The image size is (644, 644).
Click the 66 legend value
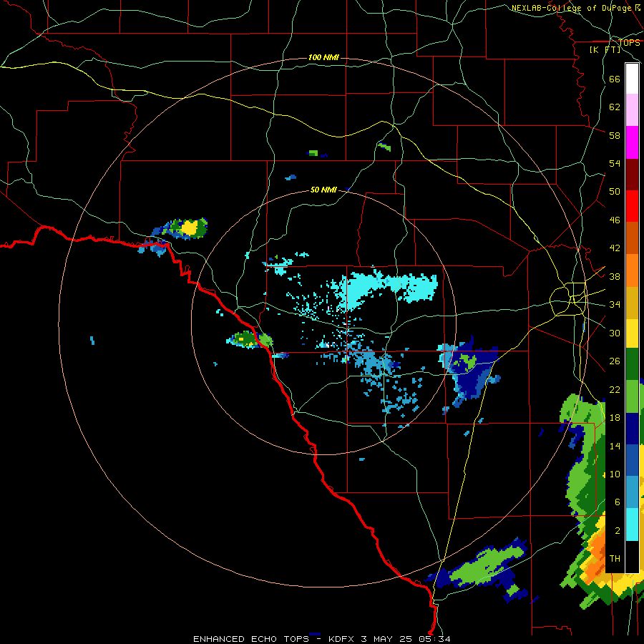coord(615,79)
